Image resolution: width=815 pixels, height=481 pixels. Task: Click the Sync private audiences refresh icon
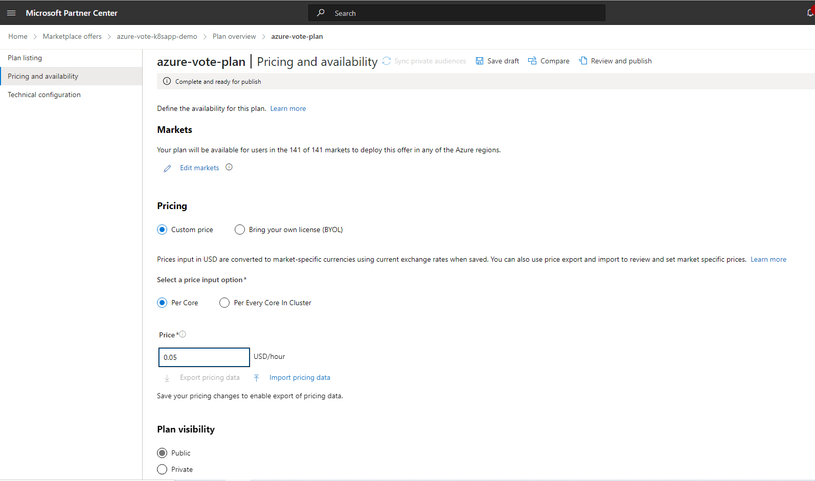coord(386,61)
